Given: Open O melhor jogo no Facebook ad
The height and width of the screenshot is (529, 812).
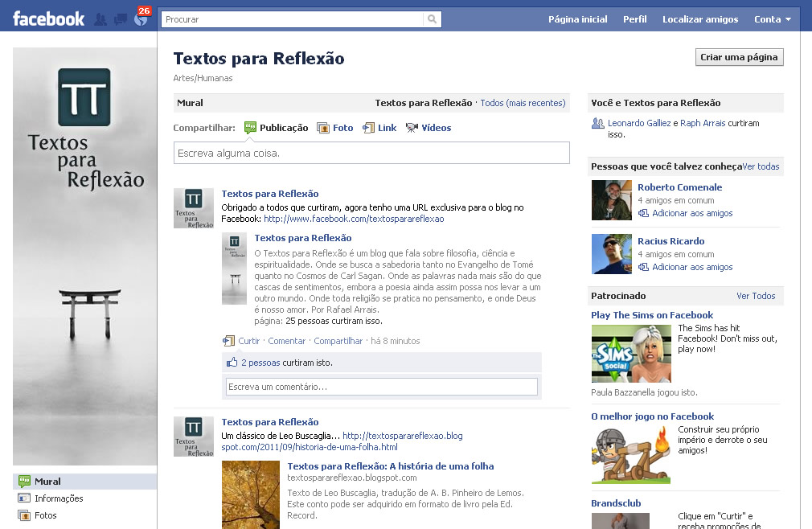Looking at the screenshot, I should pyautogui.click(x=653, y=416).
